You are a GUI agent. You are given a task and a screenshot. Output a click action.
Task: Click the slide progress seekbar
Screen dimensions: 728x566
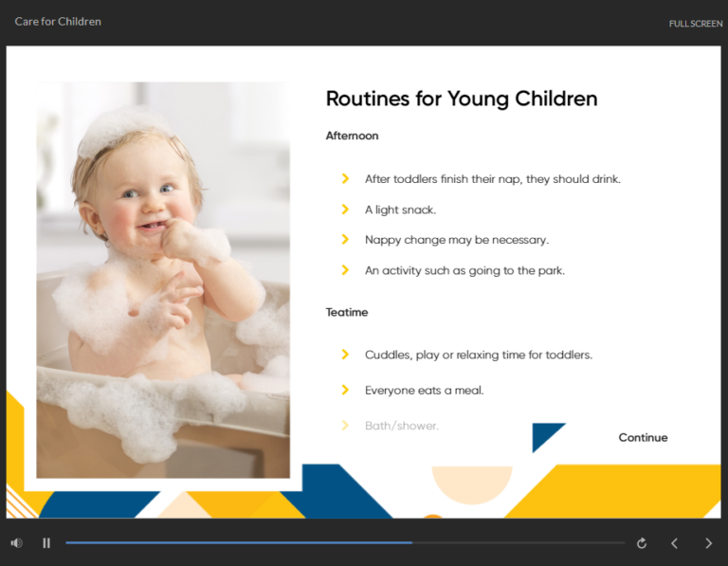tap(345, 543)
